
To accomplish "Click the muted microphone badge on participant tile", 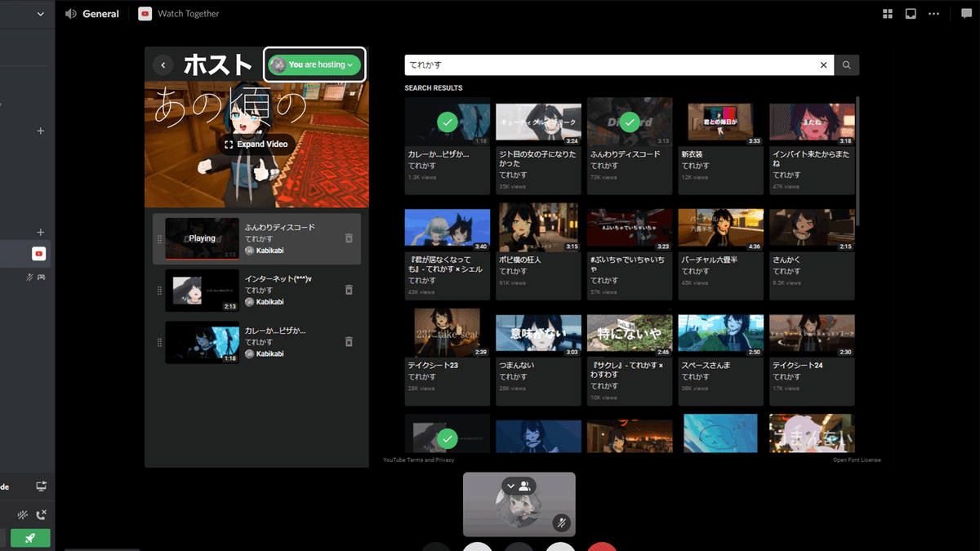I will point(560,522).
